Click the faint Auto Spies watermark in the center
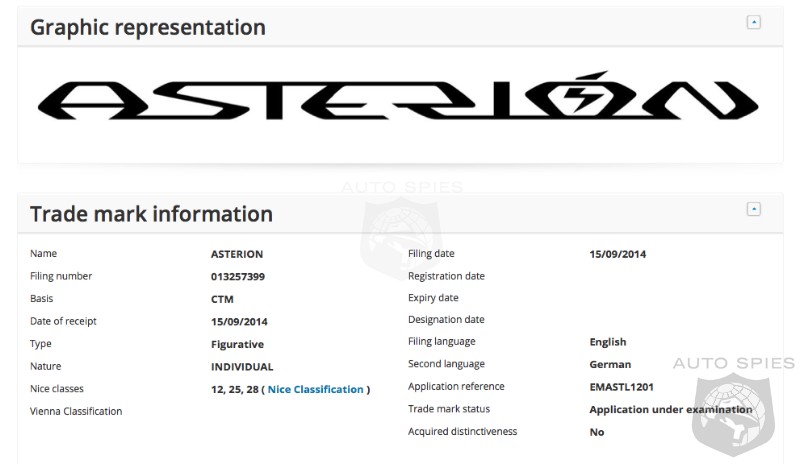The image size is (800, 464). [x=401, y=222]
